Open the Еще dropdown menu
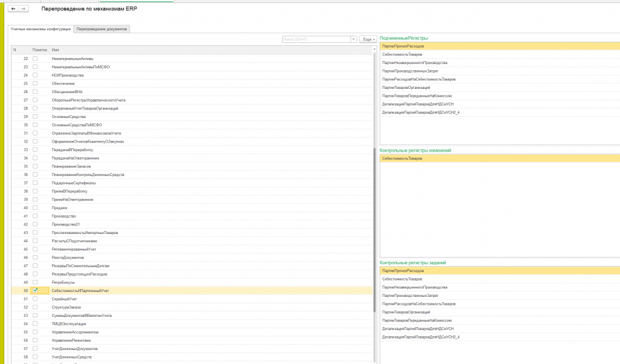Image resolution: width=620 pixels, height=364 pixels. 368,39
